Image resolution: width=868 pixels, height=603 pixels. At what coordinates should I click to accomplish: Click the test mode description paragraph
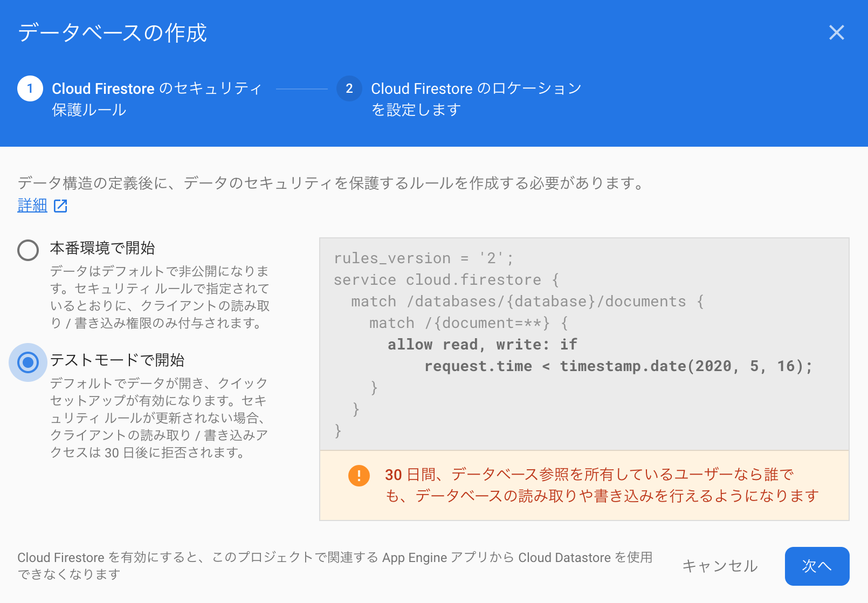point(160,418)
